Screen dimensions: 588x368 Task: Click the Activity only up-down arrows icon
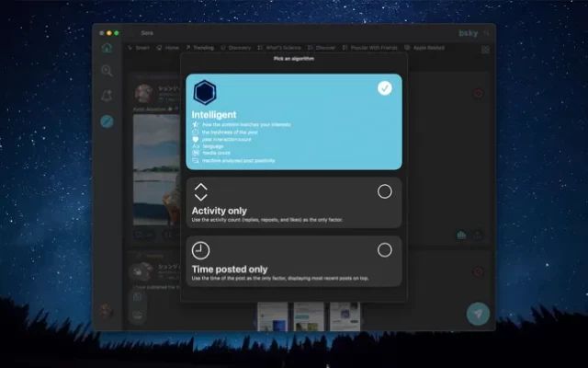pos(201,191)
